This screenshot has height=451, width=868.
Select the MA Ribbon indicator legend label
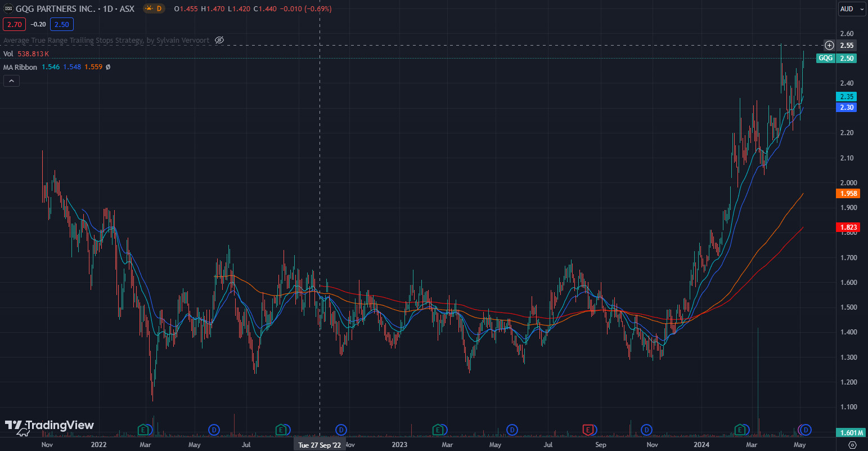click(x=20, y=67)
